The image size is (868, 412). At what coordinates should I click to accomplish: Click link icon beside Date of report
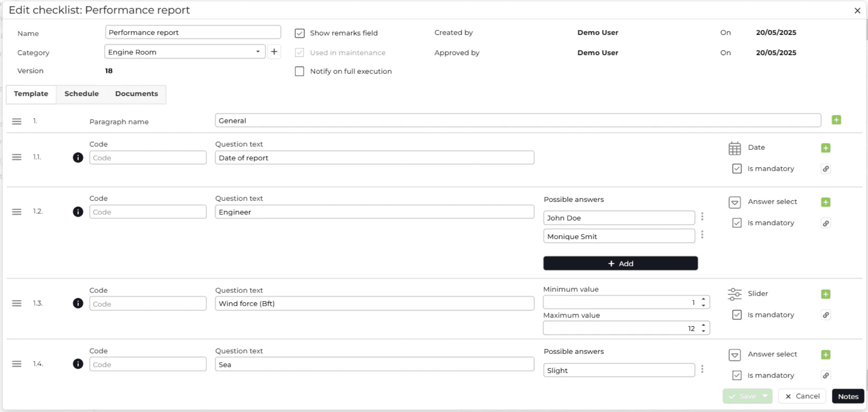(826, 169)
